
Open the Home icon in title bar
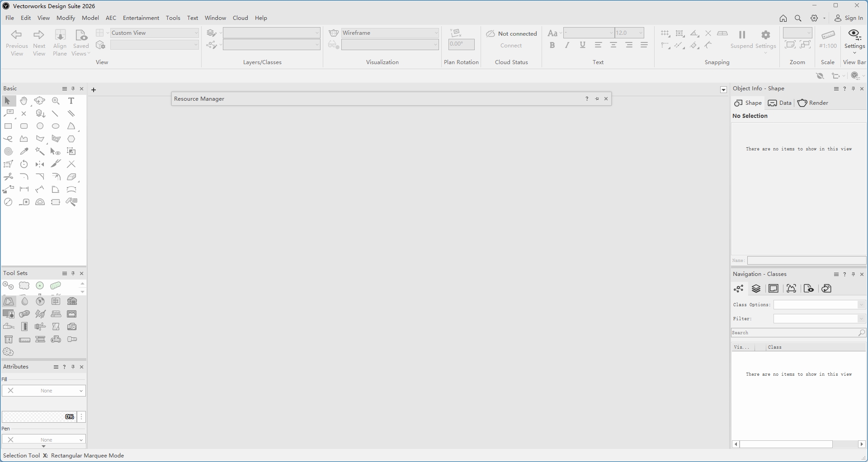(x=783, y=18)
